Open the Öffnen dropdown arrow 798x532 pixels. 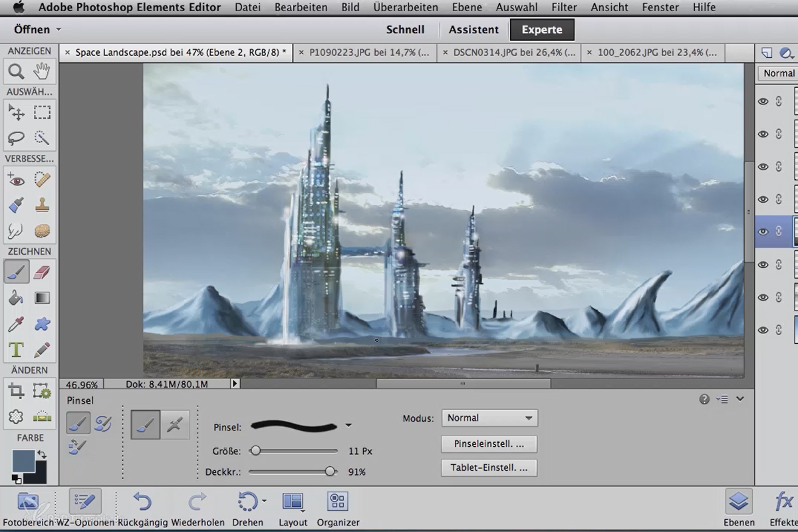[59, 30]
